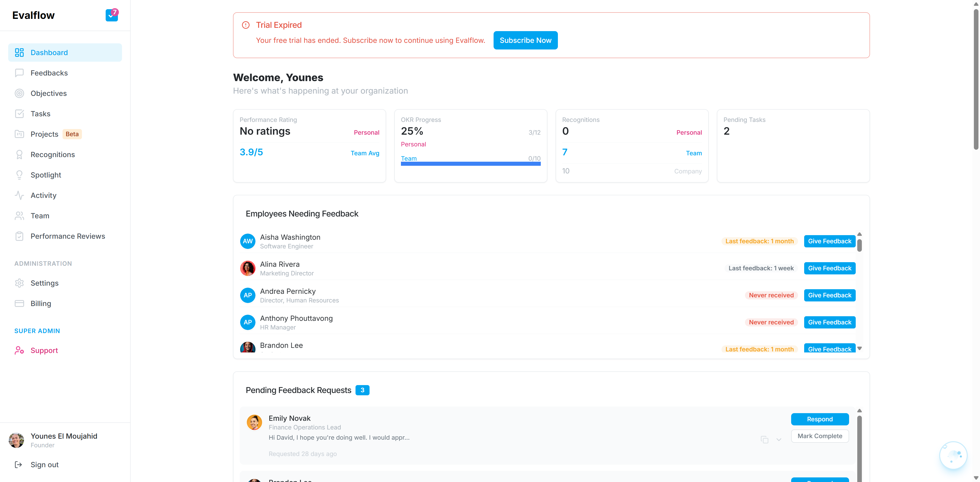The height and width of the screenshot is (482, 980).
Task: Click Alina Rivera's avatar photo
Action: pyautogui.click(x=248, y=268)
